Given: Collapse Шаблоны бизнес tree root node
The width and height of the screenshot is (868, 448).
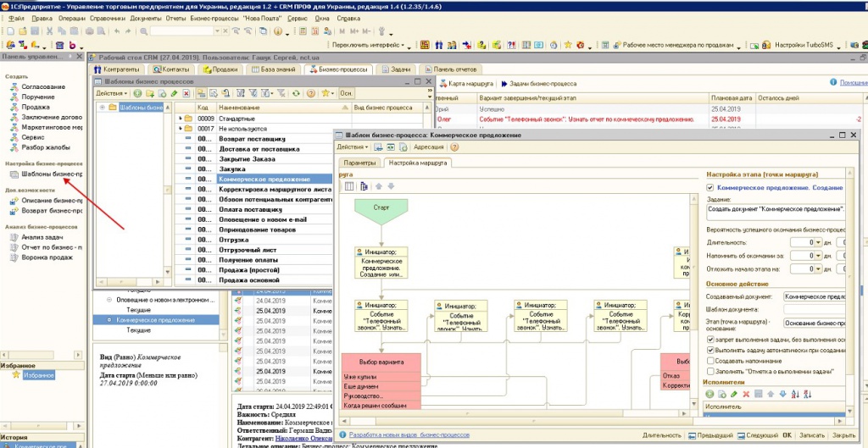Looking at the screenshot, I should [102, 108].
